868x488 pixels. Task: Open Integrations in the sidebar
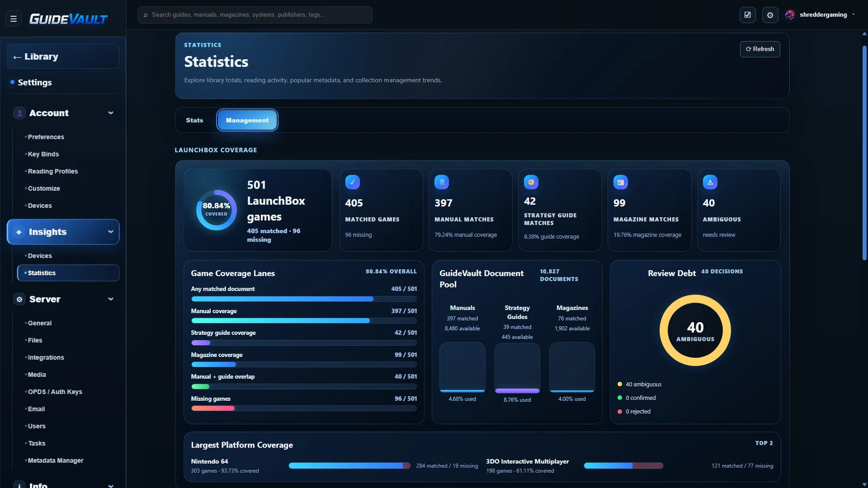(x=46, y=357)
